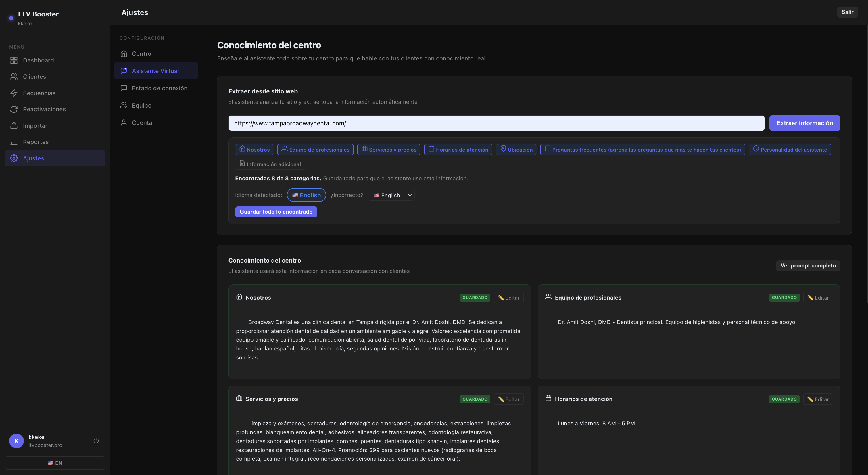
Task: Click the Dashboard grid icon
Action: click(x=14, y=60)
